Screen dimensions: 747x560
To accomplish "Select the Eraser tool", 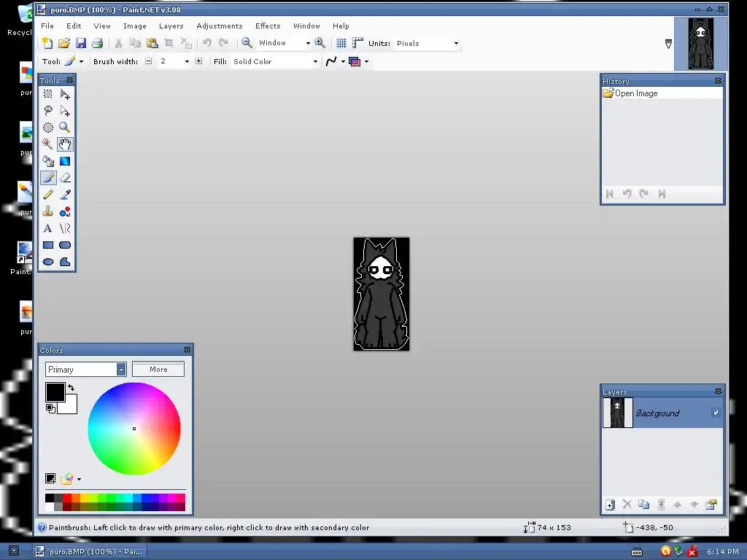I will [65, 178].
